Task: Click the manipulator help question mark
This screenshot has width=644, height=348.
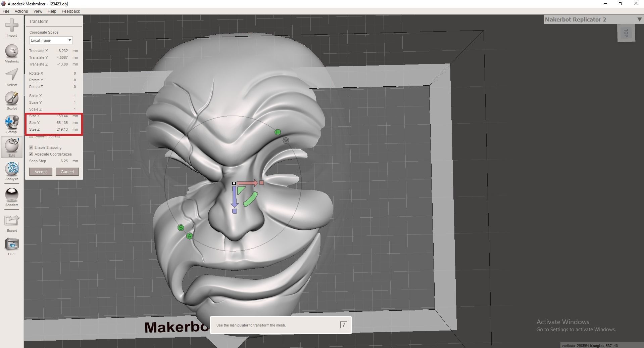Action: (343, 325)
